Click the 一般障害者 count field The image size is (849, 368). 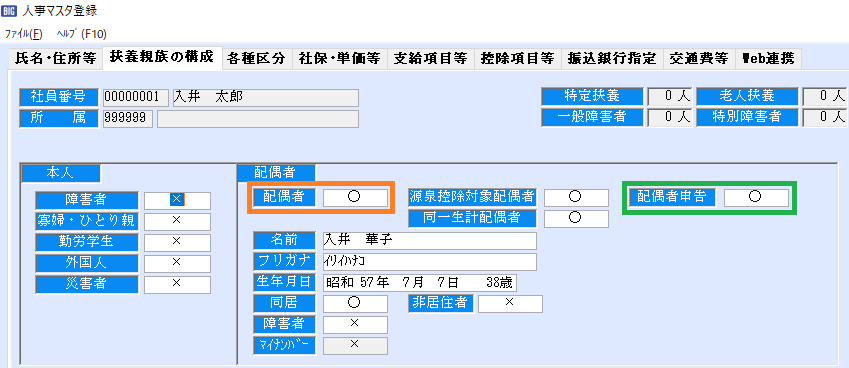coord(670,117)
